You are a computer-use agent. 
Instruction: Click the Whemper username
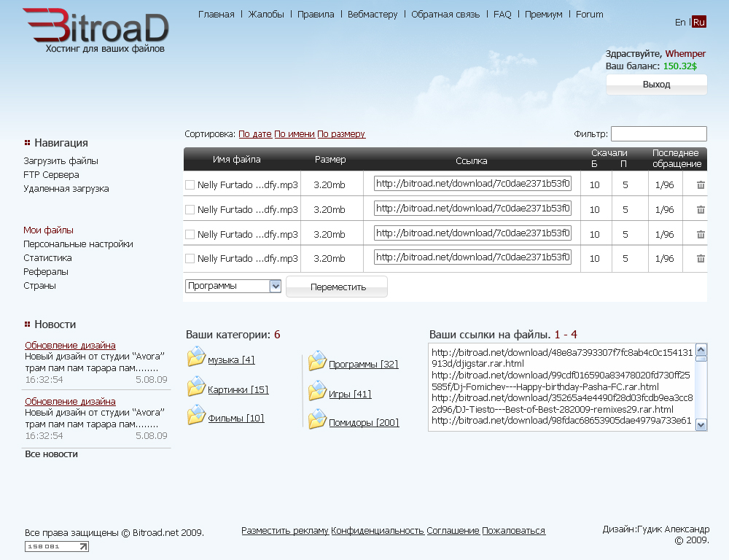(685, 53)
